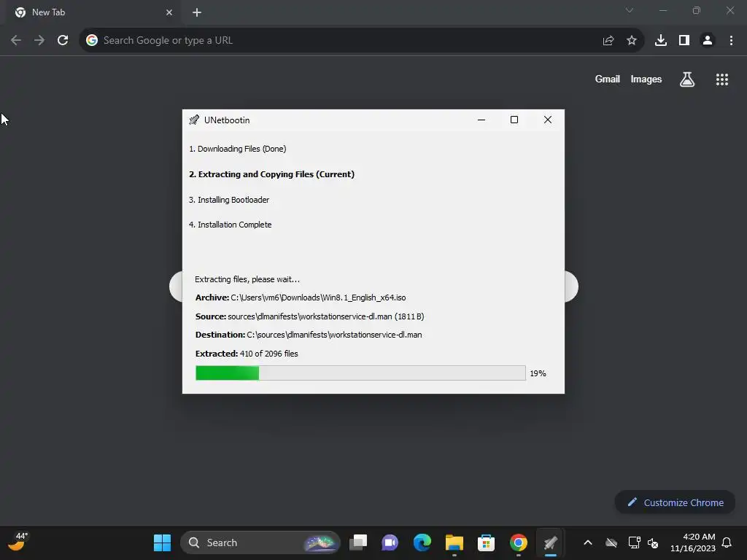Screen dimensions: 747x560
Task: Click the UNetbootin title bar icon
Action: [194, 120]
